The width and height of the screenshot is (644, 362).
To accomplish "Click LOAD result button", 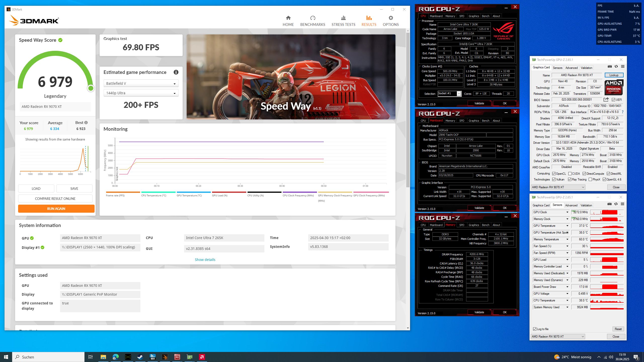I will [x=36, y=189].
